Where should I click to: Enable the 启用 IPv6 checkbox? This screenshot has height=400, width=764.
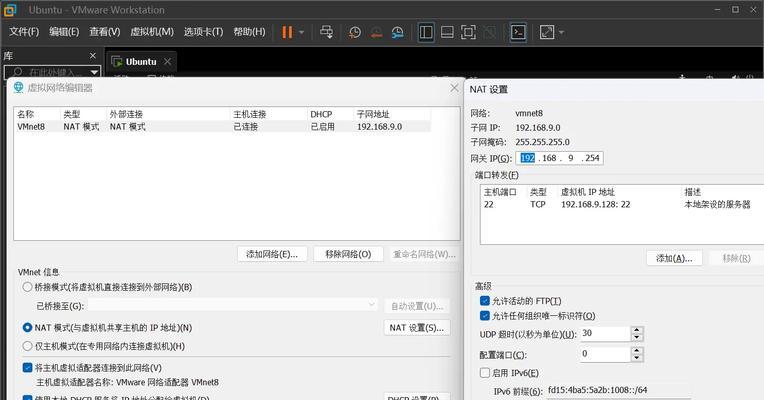484,373
